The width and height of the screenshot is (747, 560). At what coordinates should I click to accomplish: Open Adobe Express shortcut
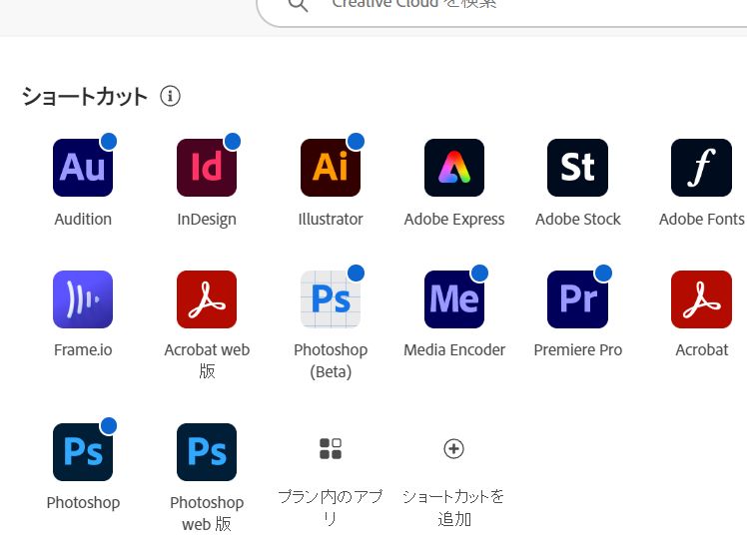(454, 168)
